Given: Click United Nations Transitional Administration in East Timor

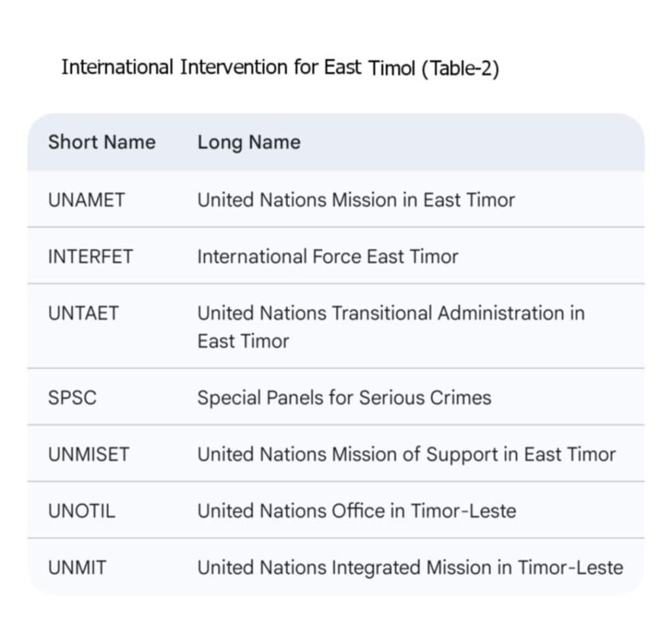Looking at the screenshot, I should [x=390, y=313].
